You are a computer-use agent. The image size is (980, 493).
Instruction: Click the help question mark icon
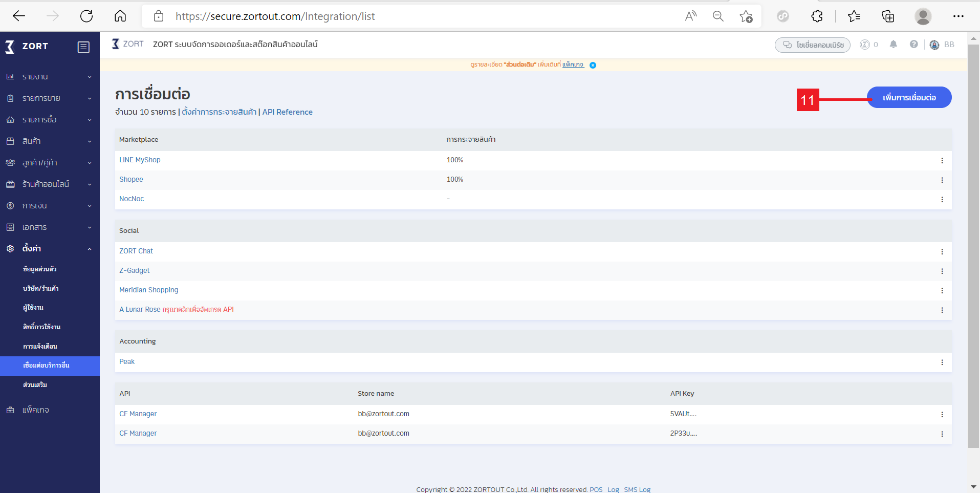coord(914,45)
